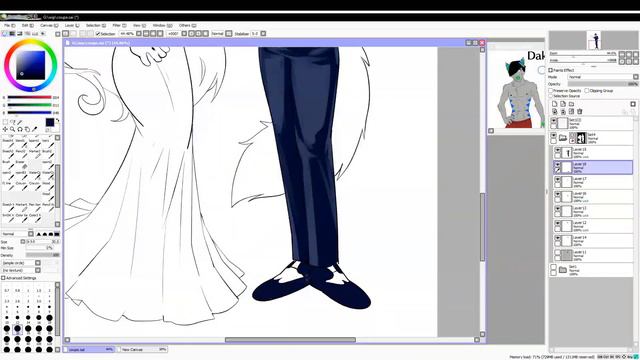Click the dark navy foreground color swatch
The height and width of the screenshot is (360, 640).
(x=49, y=122)
